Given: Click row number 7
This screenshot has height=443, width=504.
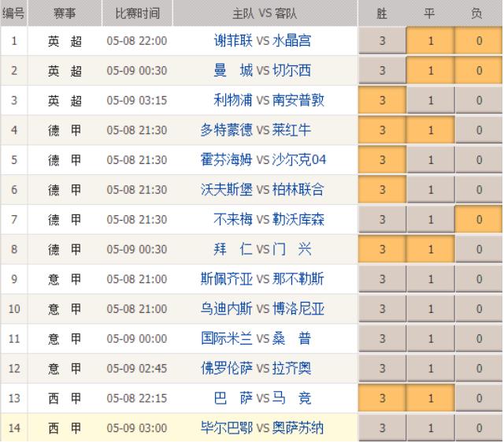Looking at the screenshot, I should click(14, 219).
